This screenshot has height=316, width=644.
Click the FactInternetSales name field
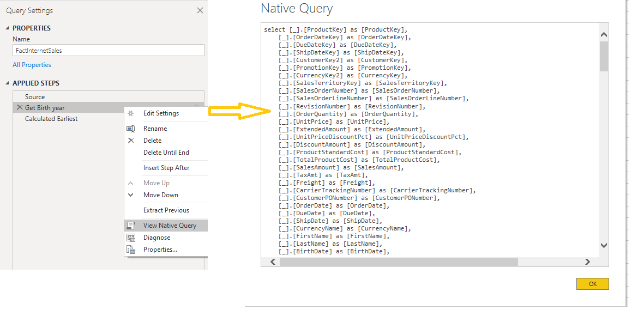(x=107, y=50)
